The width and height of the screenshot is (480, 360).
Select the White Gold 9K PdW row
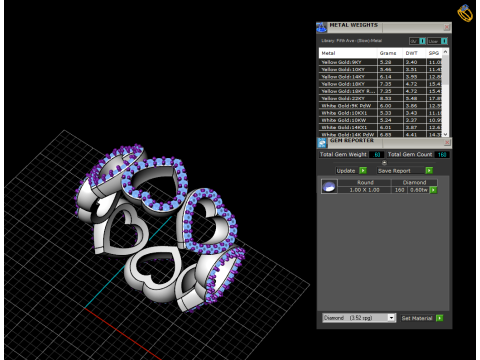[380, 106]
